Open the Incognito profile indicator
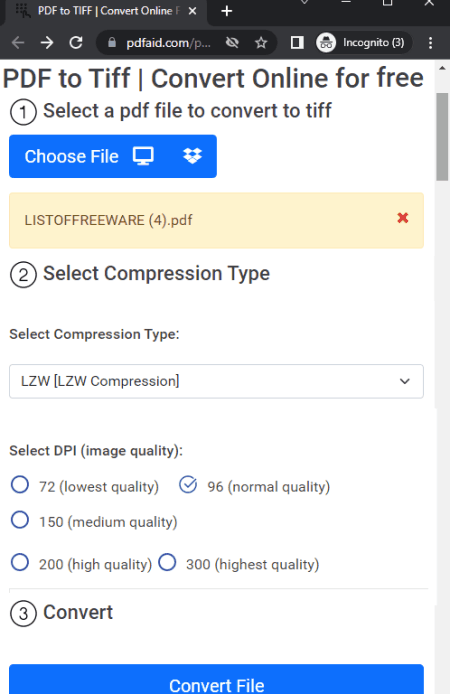The width and height of the screenshot is (450, 694). click(364, 43)
